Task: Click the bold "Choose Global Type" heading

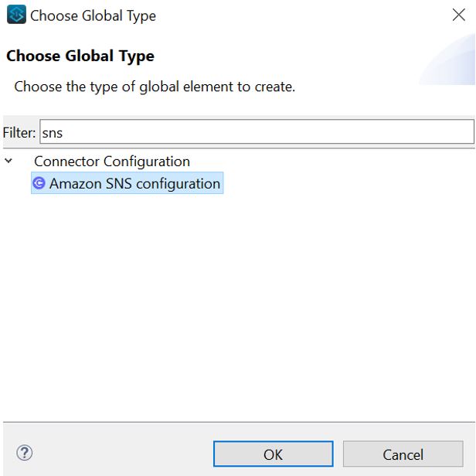Action: [x=80, y=56]
